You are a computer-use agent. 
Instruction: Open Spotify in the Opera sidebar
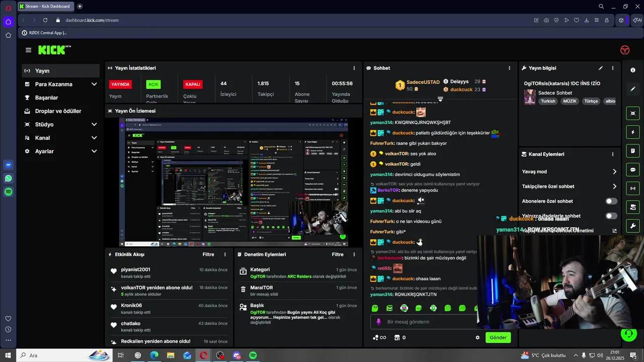pyautogui.click(x=8, y=192)
